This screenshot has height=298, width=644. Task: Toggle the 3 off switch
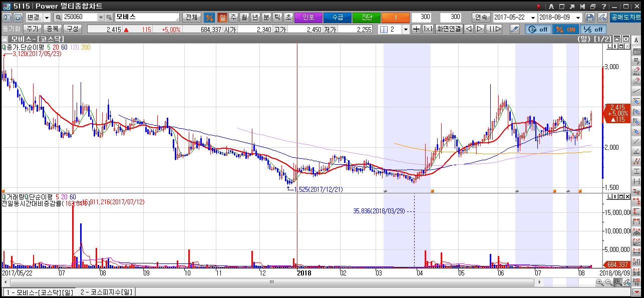537,29
